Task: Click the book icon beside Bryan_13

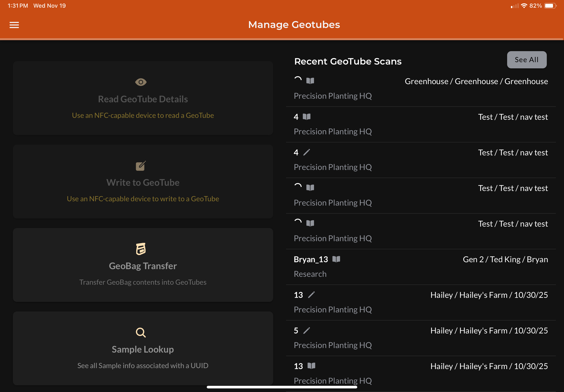Action: tap(336, 259)
